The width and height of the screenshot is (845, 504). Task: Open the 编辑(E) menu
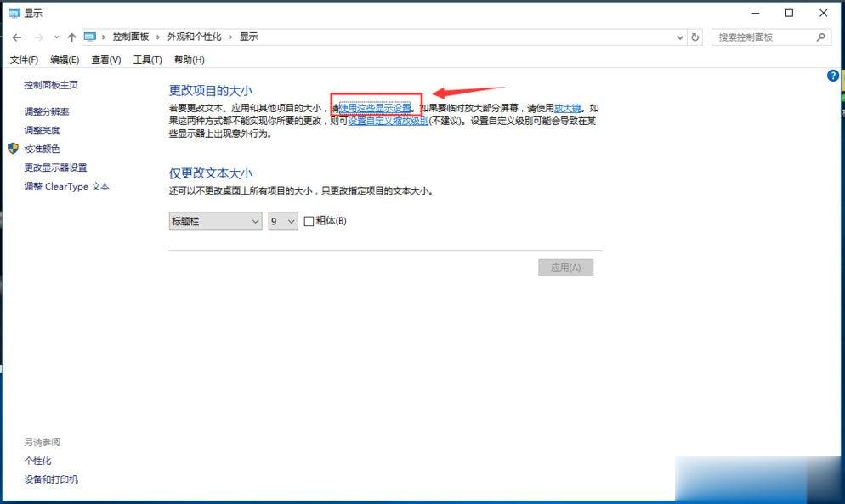[65, 59]
